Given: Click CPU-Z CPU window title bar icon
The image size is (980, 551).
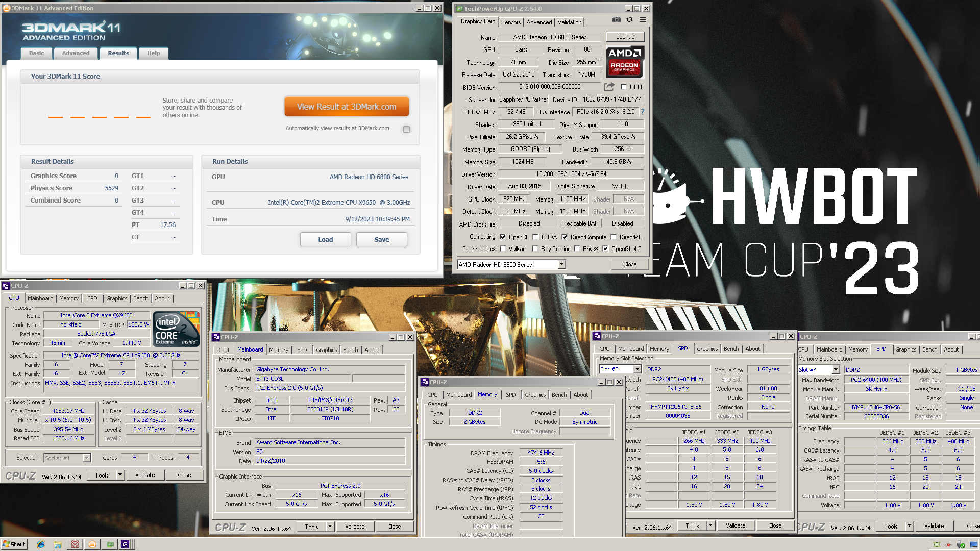Looking at the screenshot, I should (x=6, y=286).
